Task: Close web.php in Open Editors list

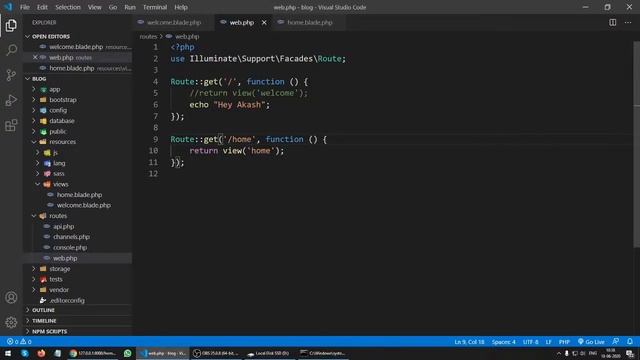Action: [35, 58]
